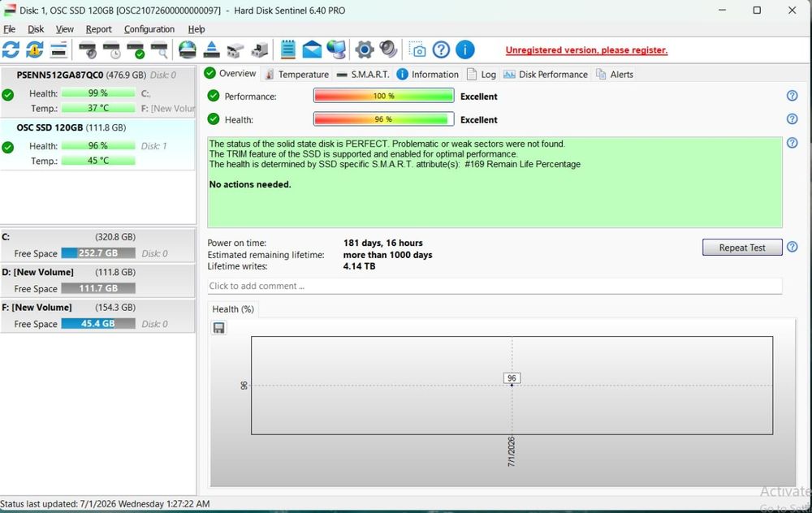This screenshot has height=513, width=812.
Task: Click the status last updated bar text
Action: tap(105, 504)
